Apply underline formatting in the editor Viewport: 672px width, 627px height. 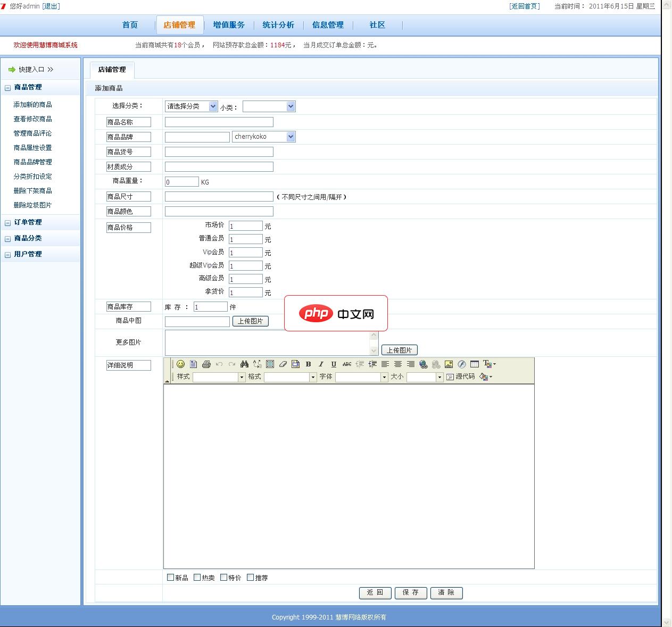334,365
